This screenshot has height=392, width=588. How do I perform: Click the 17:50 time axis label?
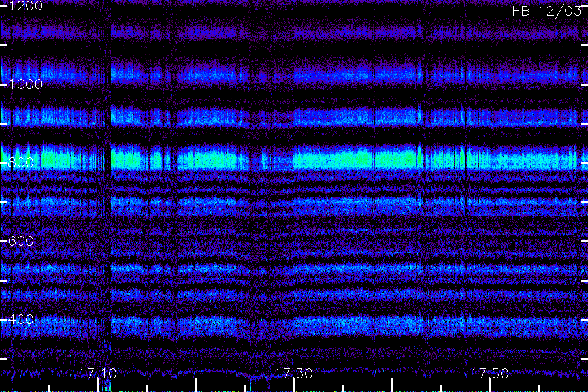[x=490, y=373]
